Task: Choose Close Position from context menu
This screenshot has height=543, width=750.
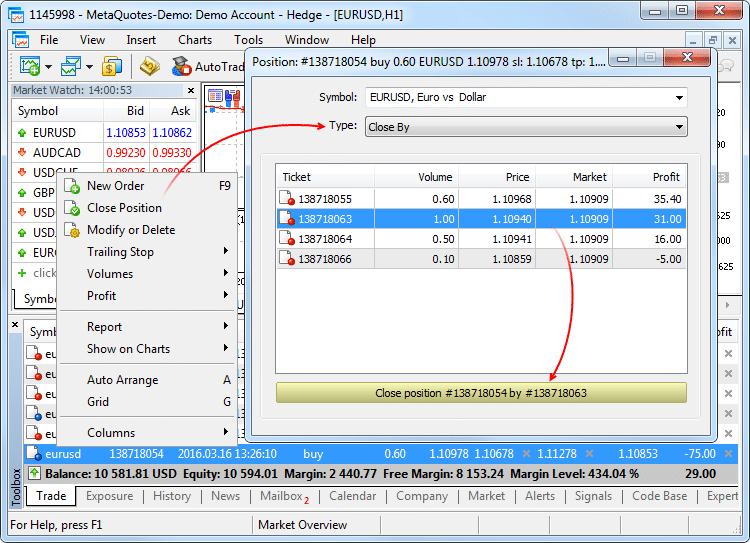Action: (124, 208)
